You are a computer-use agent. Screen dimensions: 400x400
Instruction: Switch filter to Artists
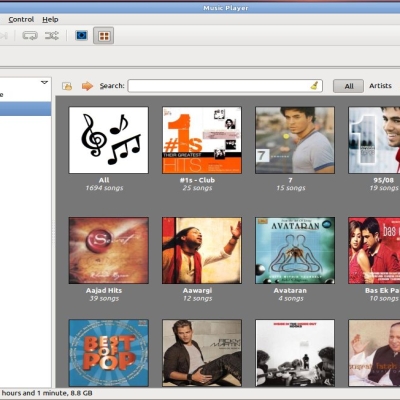380,86
